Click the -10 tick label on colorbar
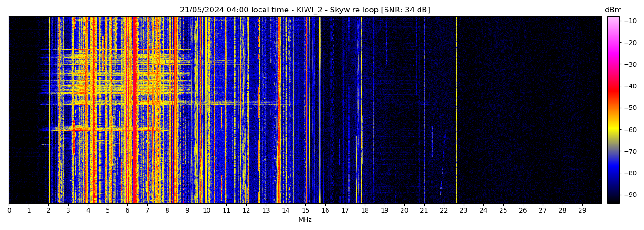Image resolution: width=644 pixels, height=230 pixels. [x=630, y=21]
